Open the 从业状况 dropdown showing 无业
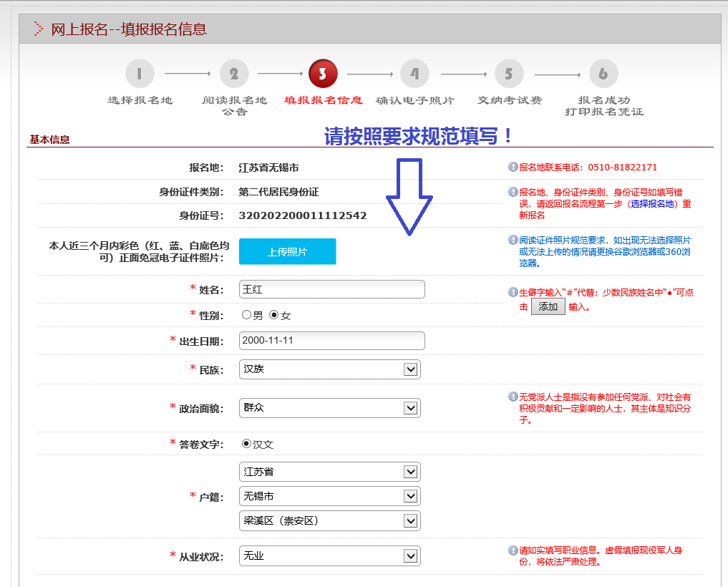Screen dimensions: 728x587 click(x=330, y=556)
